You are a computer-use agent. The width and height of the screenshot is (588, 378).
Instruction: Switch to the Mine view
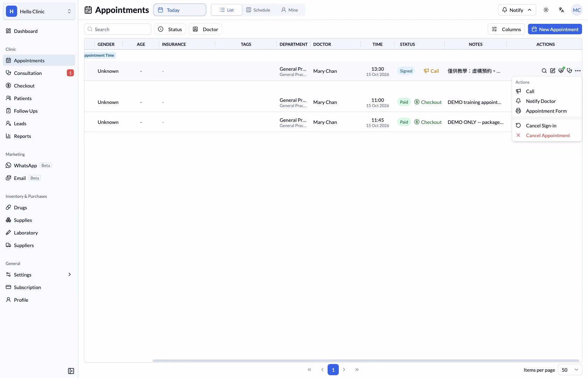pos(290,10)
